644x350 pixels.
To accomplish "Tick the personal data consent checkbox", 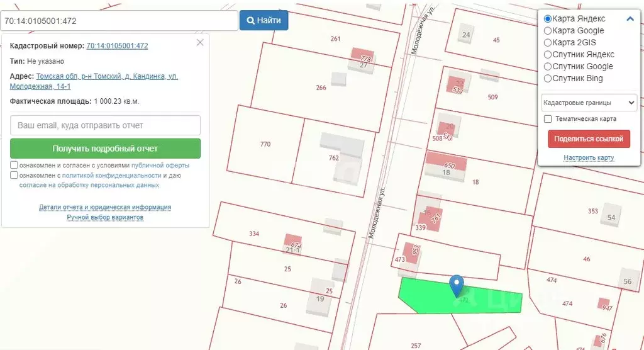I will [x=14, y=176].
